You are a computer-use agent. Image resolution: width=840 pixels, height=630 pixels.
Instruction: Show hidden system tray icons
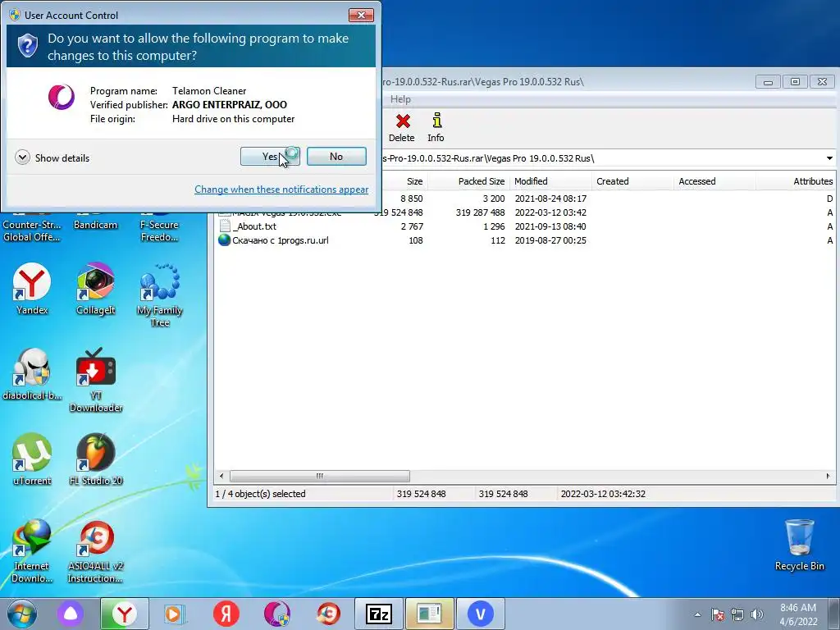[697, 614]
